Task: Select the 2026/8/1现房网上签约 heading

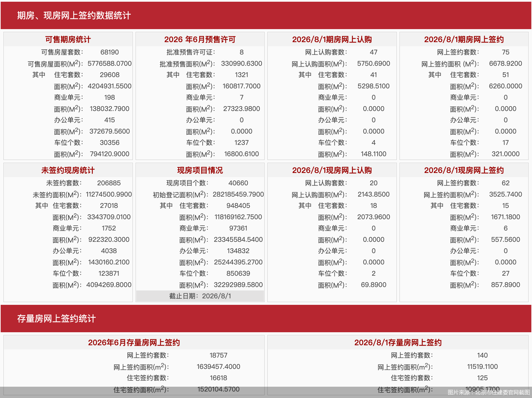Action: [464, 170]
